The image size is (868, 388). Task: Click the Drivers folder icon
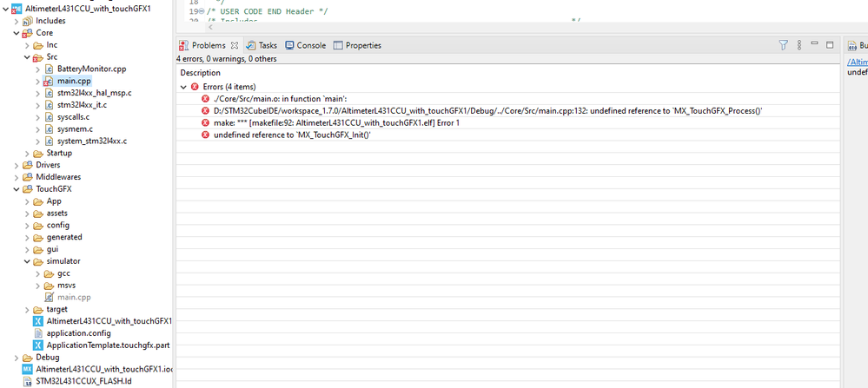click(x=27, y=165)
